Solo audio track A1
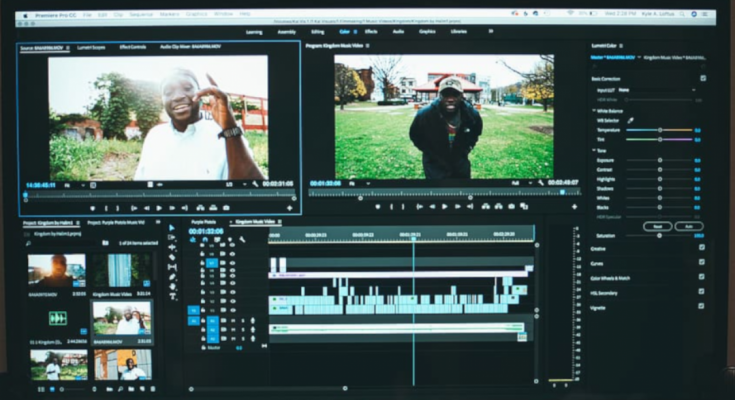 tap(242, 321)
